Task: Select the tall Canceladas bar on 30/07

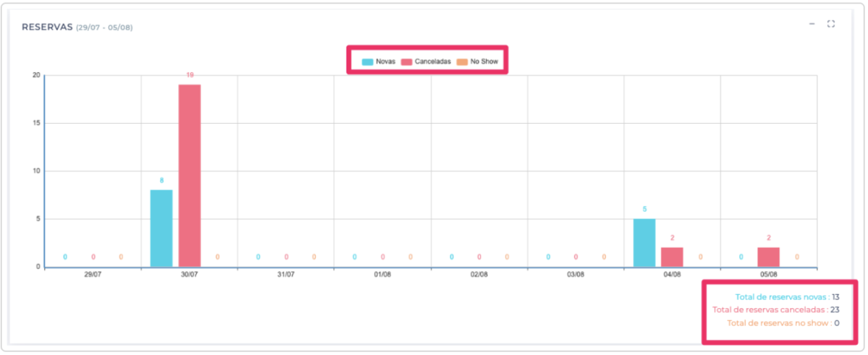Action: click(x=190, y=176)
